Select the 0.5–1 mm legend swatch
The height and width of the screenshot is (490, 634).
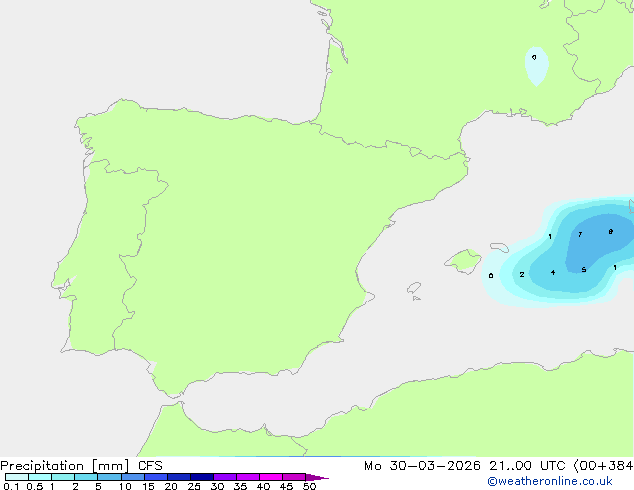[x=40, y=477]
